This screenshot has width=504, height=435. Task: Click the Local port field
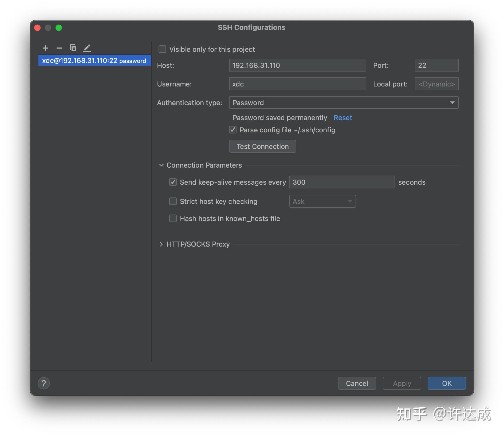coord(436,84)
